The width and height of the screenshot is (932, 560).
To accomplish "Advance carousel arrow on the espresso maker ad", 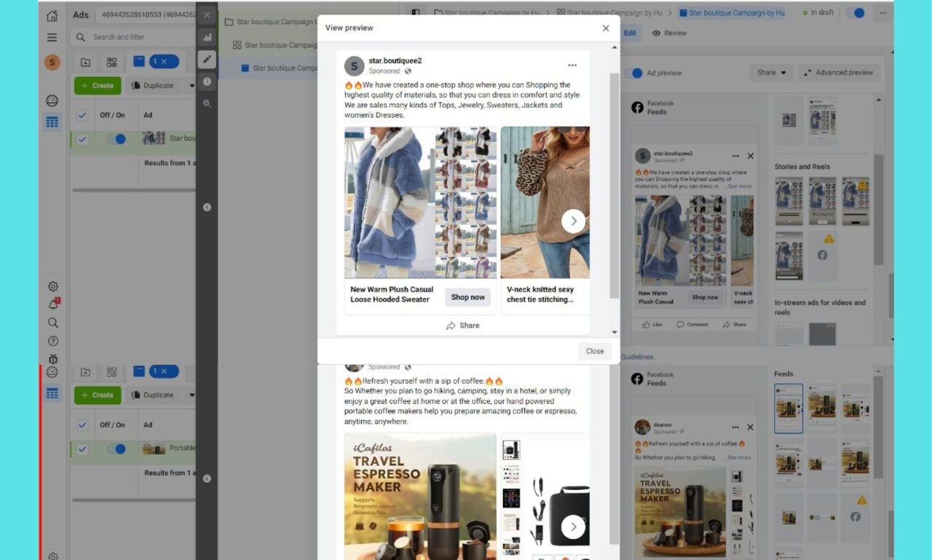I will pyautogui.click(x=573, y=527).
